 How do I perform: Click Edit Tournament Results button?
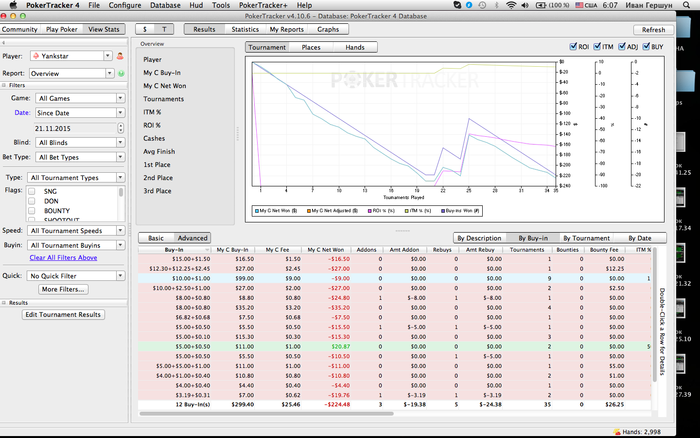click(x=63, y=315)
